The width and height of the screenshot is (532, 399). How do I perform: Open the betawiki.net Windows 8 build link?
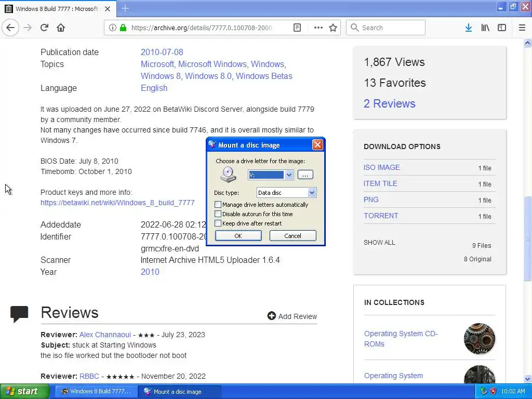(117, 203)
